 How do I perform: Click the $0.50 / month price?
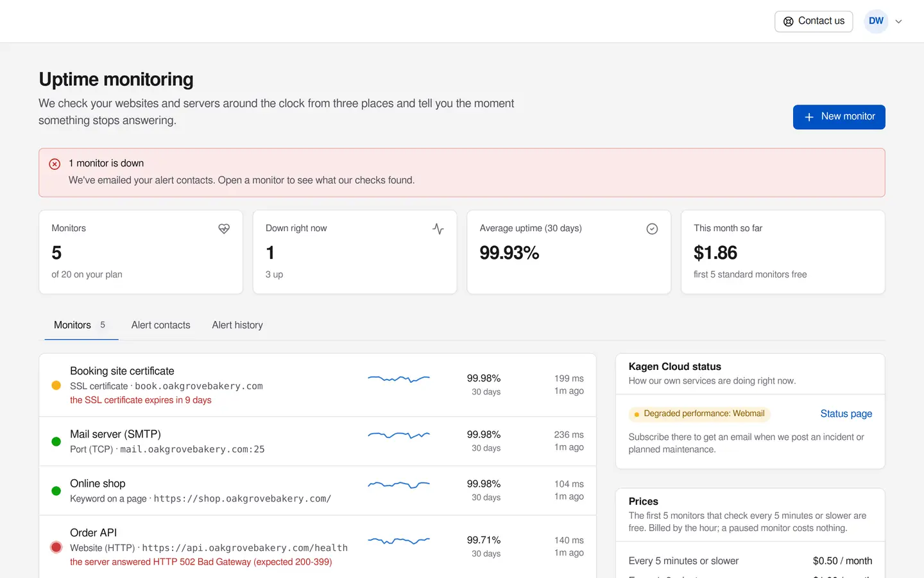[843, 561]
